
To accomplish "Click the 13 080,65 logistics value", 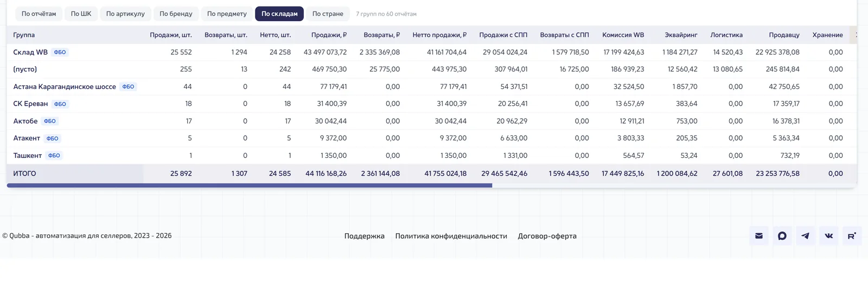I will (x=728, y=69).
